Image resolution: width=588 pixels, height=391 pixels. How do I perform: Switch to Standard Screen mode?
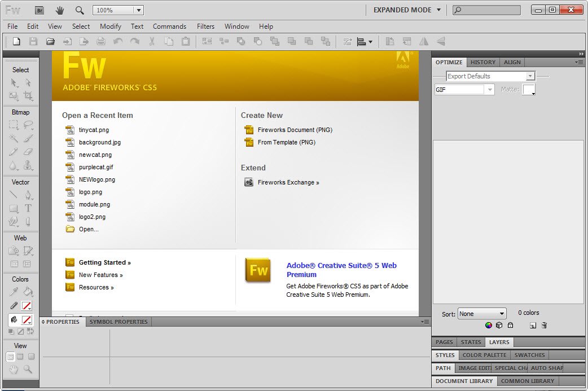tap(10, 357)
